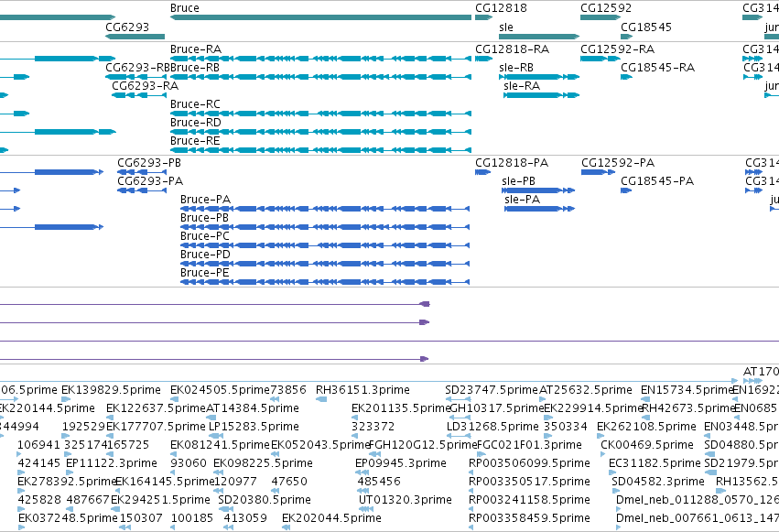Select the EK201135.5prime EST label
This screenshot has height=532, width=779.
[x=401, y=408]
